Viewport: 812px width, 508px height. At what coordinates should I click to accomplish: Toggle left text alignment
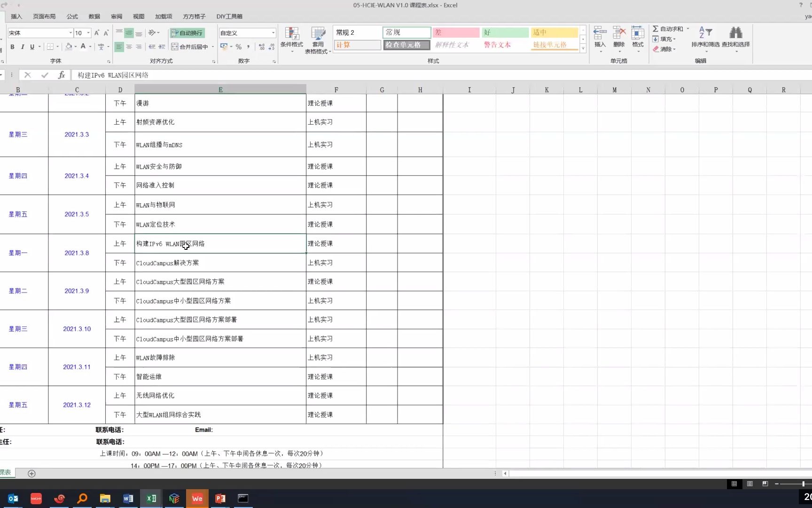coord(119,47)
